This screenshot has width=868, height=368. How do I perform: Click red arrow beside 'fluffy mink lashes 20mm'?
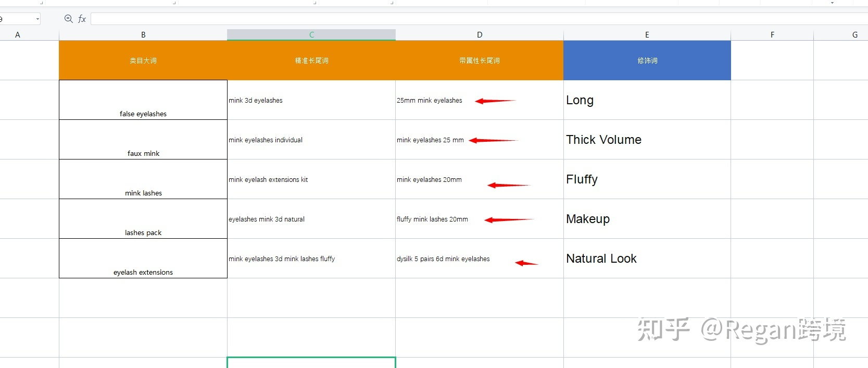click(508, 220)
